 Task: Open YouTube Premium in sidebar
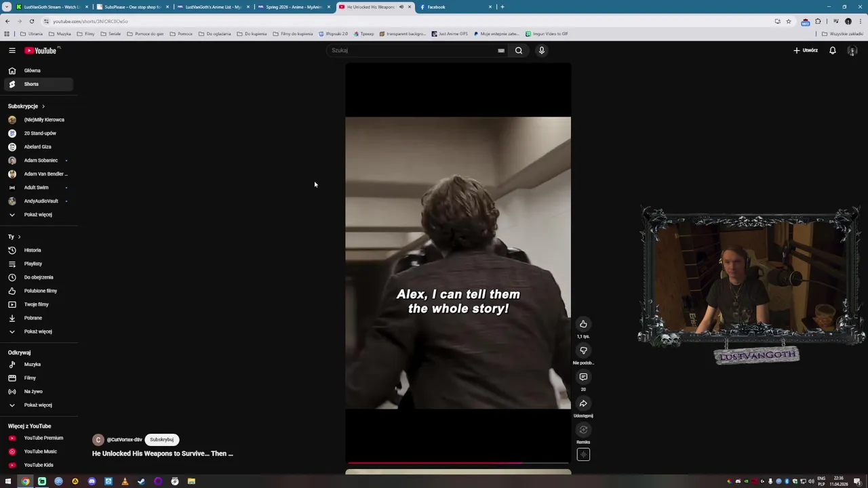point(39,438)
